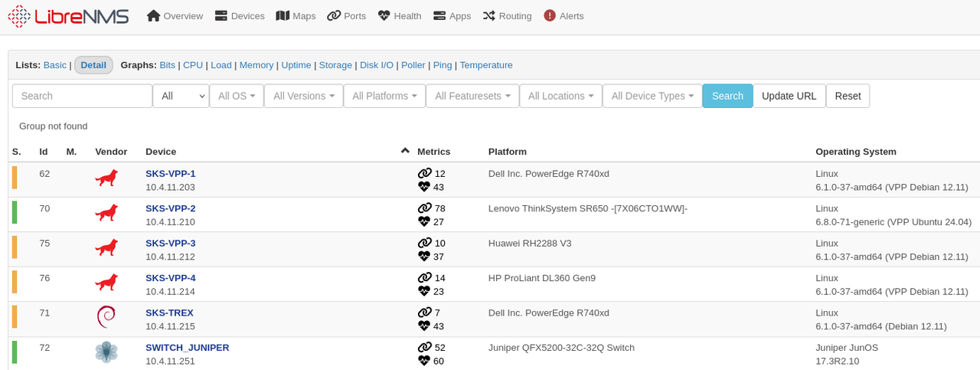
Task: Open the Apps menu
Action: point(452,16)
